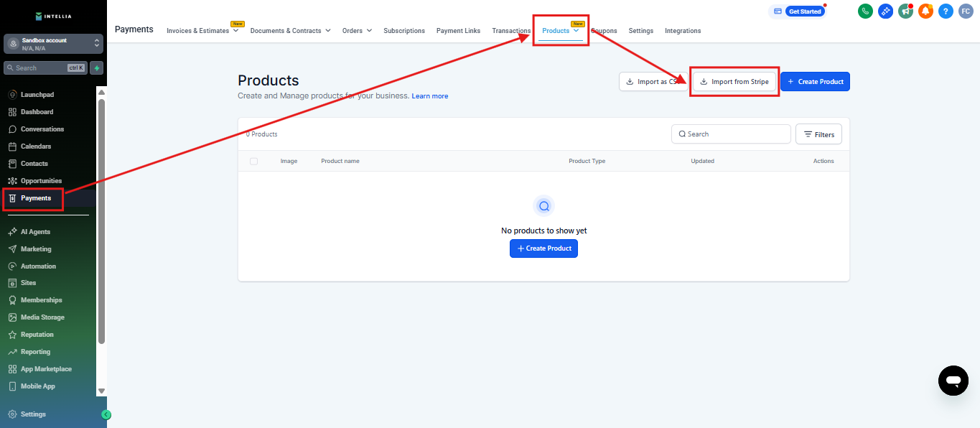980x428 pixels.
Task: Click the FC user avatar
Action: click(966, 11)
